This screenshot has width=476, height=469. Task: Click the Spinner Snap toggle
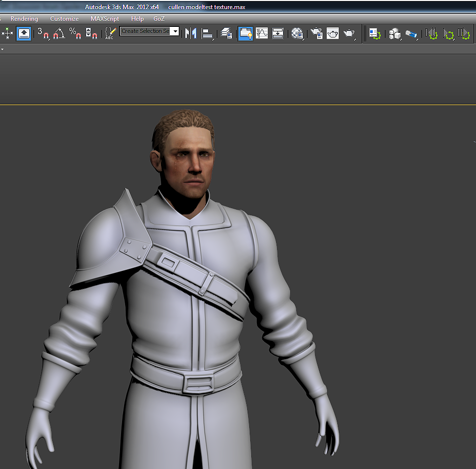[91, 33]
